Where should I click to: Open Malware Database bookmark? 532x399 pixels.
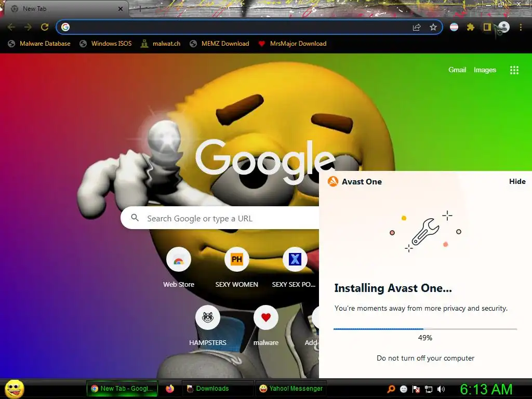pos(39,44)
